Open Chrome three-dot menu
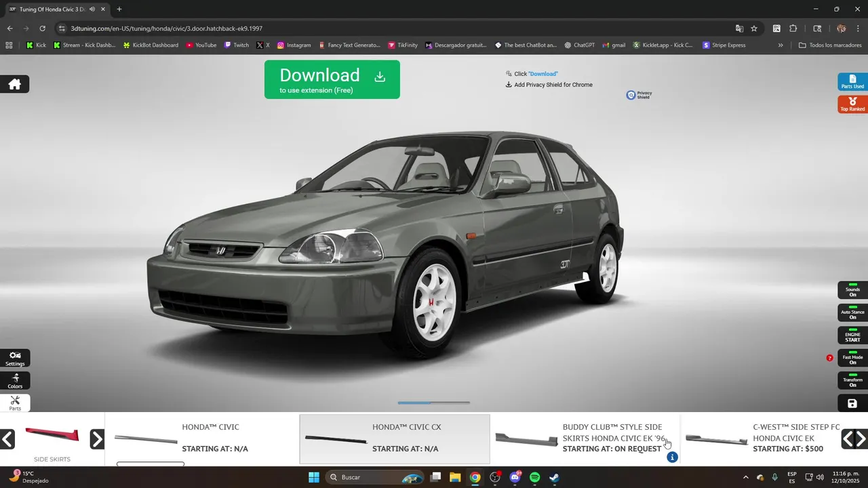Screen dimensions: 868x488 pos(859,28)
